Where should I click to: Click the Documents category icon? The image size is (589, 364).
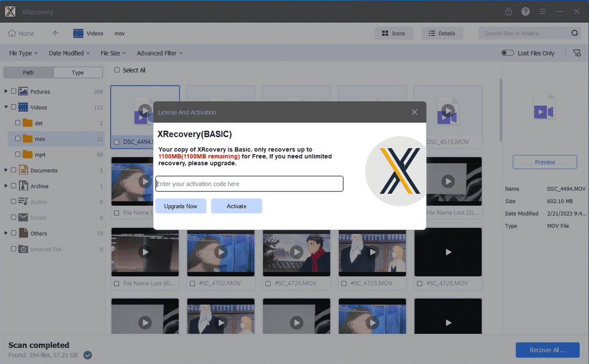pos(23,170)
